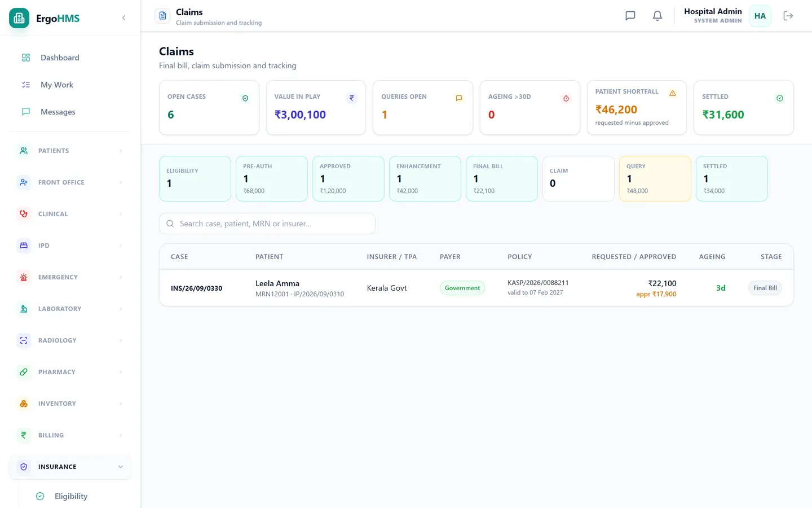Image resolution: width=812 pixels, height=508 pixels.
Task: Click the IPD bed icon
Action: [x=24, y=246]
